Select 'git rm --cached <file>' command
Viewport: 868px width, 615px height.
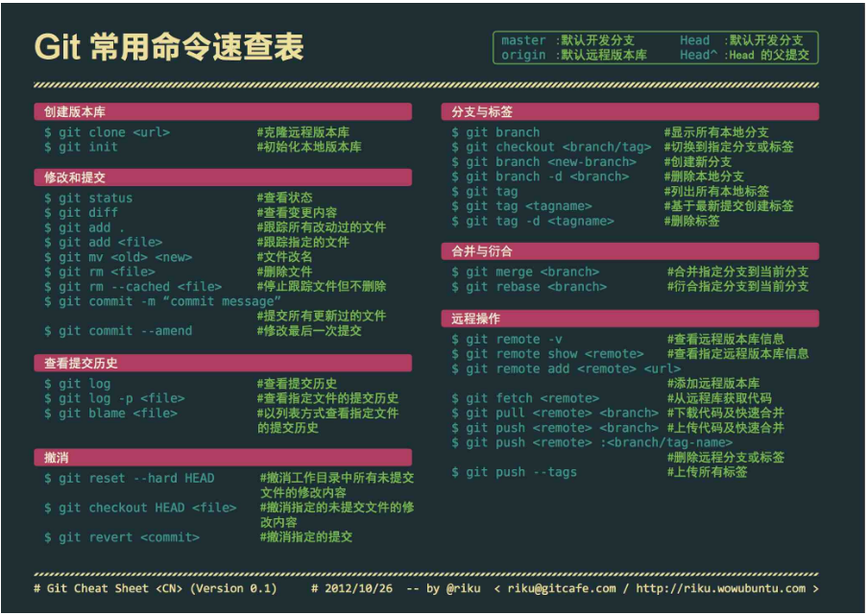133,287
